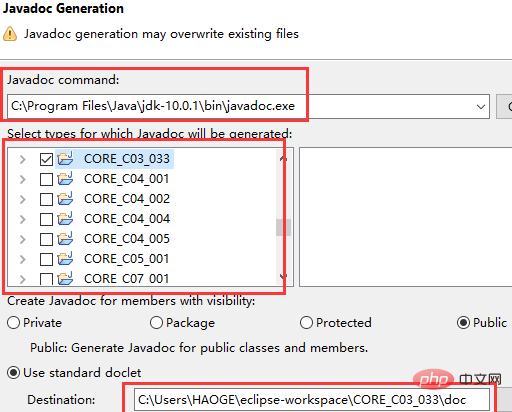The width and height of the screenshot is (512, 412).
Task: Click the CORE_C04_001 project folder icon
Action: 65,179
